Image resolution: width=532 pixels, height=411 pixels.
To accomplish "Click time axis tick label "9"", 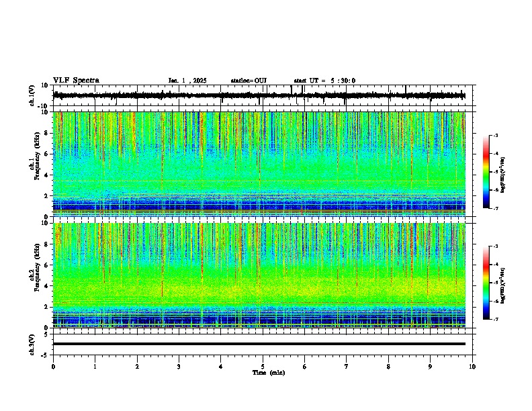I will (x=430, y=367).
